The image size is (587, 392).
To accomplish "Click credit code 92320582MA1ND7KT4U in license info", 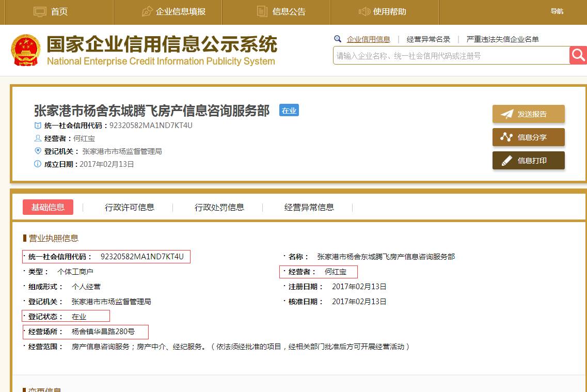I will [142, 257].
